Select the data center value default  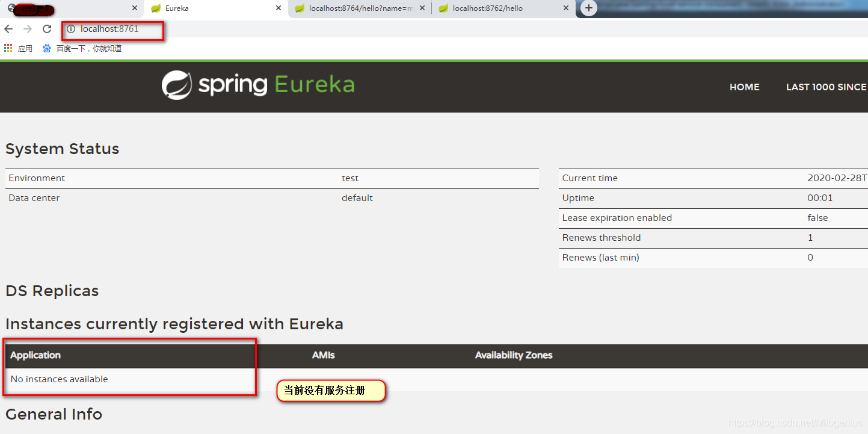[357, 198]
